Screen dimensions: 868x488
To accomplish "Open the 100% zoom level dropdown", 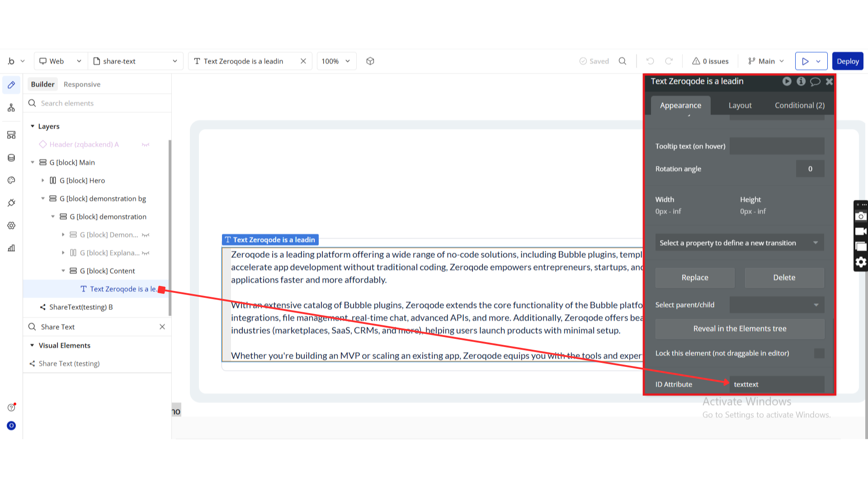I will click(x=336, y=61).
